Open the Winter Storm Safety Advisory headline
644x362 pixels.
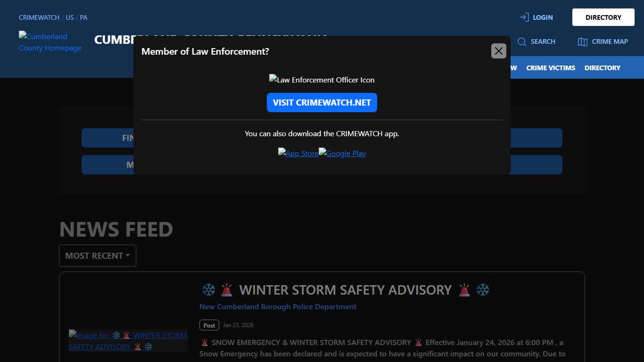[345, 290]
